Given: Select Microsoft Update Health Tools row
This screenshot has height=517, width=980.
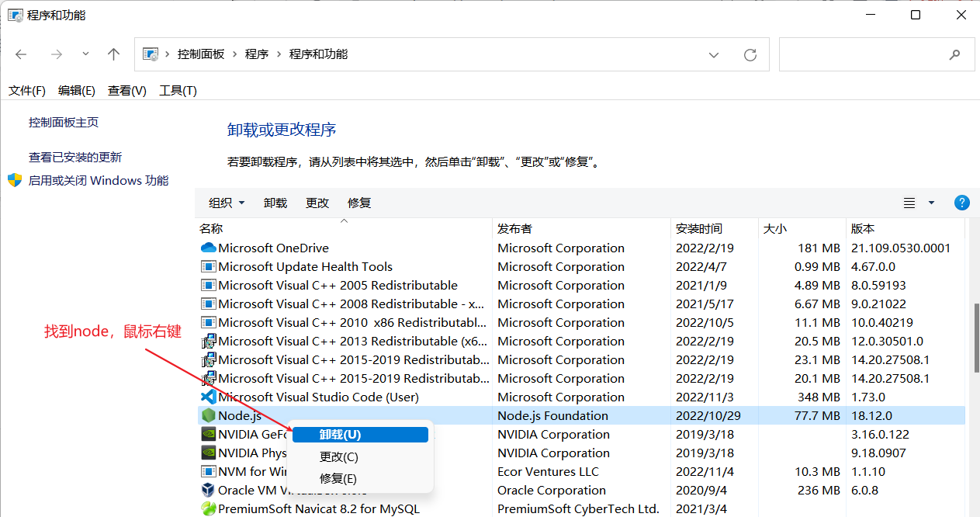Looking at the screenshot, I should coord(581,267).
